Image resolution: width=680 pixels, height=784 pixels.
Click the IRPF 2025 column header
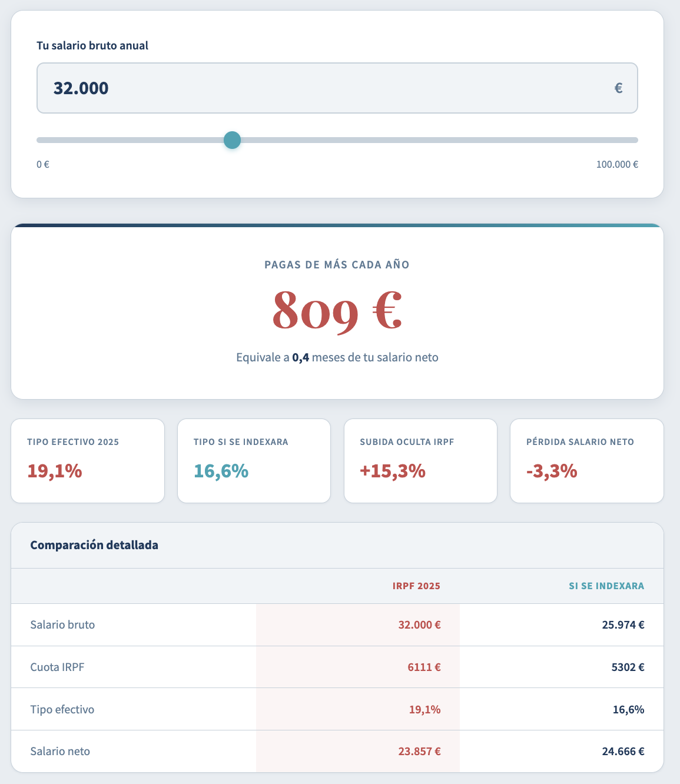coord(416,586)
